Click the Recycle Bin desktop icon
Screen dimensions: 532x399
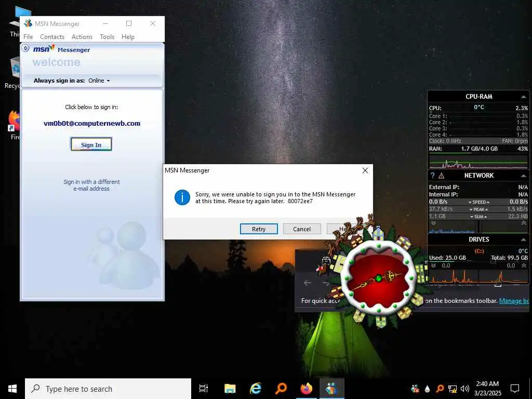(x=15, y=68)
